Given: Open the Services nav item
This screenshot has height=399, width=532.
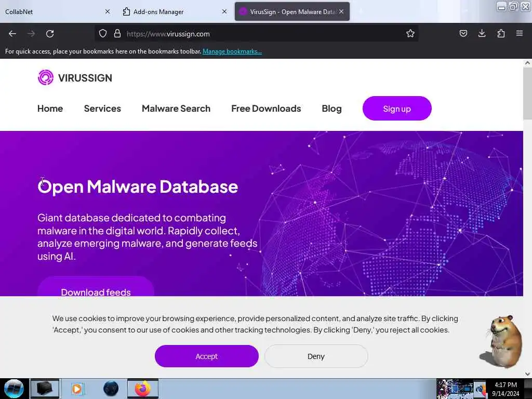Looking at the screenshot, I should pyautogui.click(x=102, y=109).
